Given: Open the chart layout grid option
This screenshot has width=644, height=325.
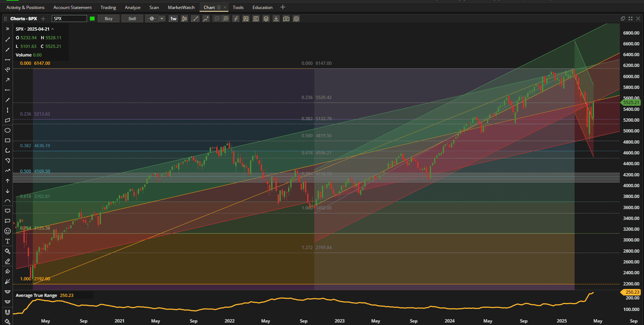Looking at the screenshot, I should click(256, 19).
